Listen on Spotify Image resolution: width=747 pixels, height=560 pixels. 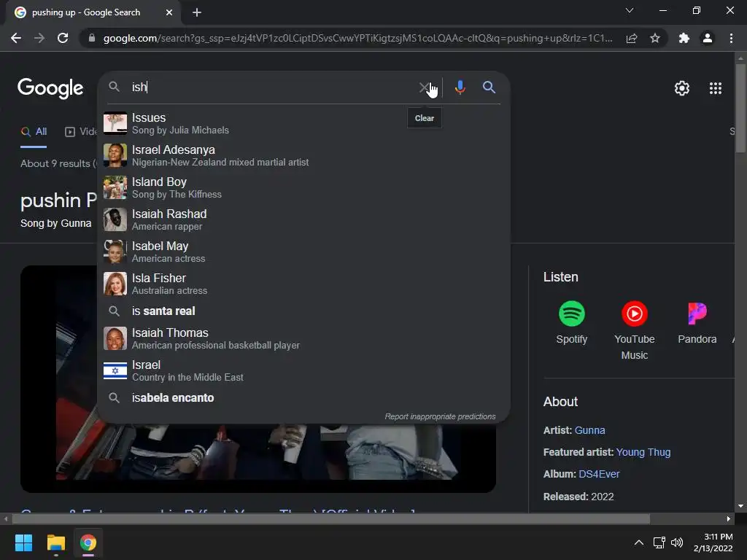coord(572,322)
